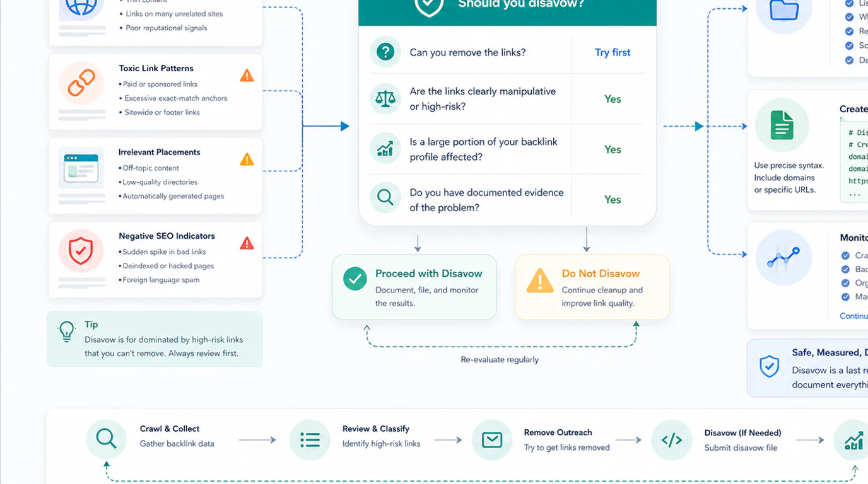
Task: Click the Proceed with Disavow card title
Action: [428, 274]
